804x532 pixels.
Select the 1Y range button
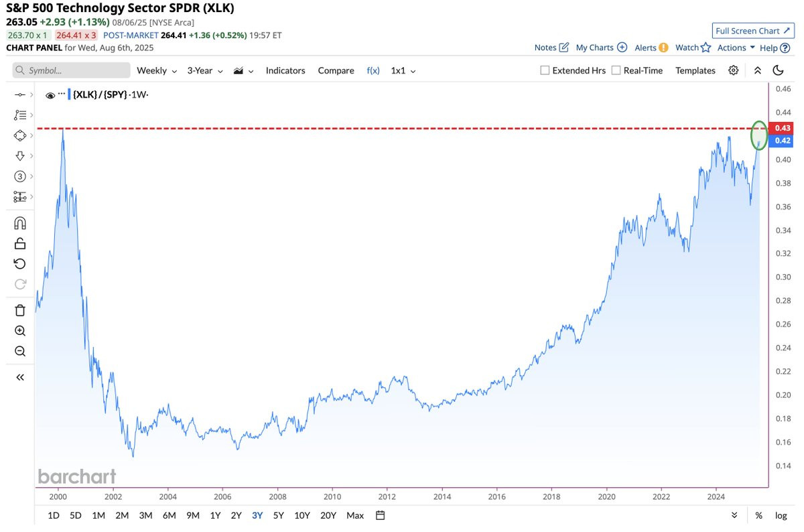click(x=215, y=515)
